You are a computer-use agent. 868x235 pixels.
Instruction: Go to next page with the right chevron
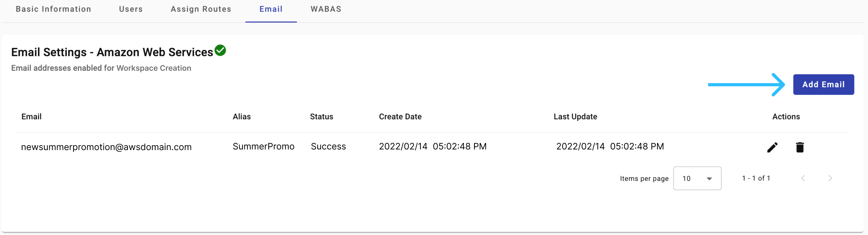point(830,178)
